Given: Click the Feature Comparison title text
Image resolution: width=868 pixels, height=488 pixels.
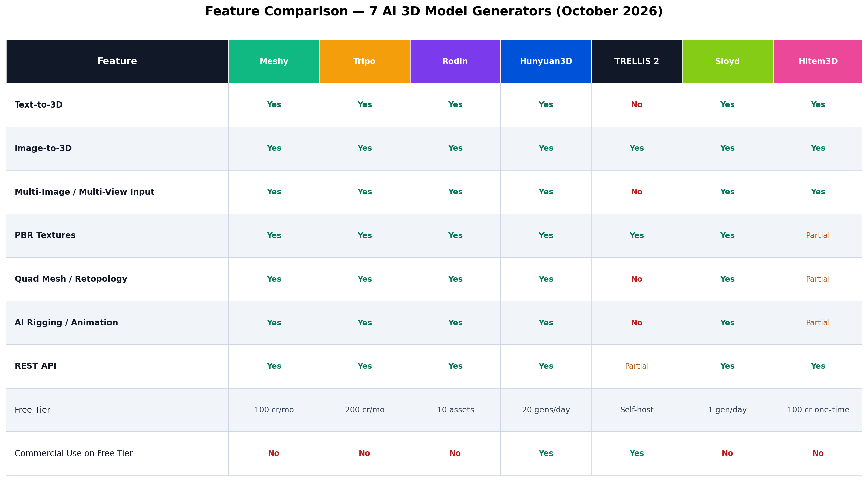Looking at the screenshot, I should [x=434, y=12].
